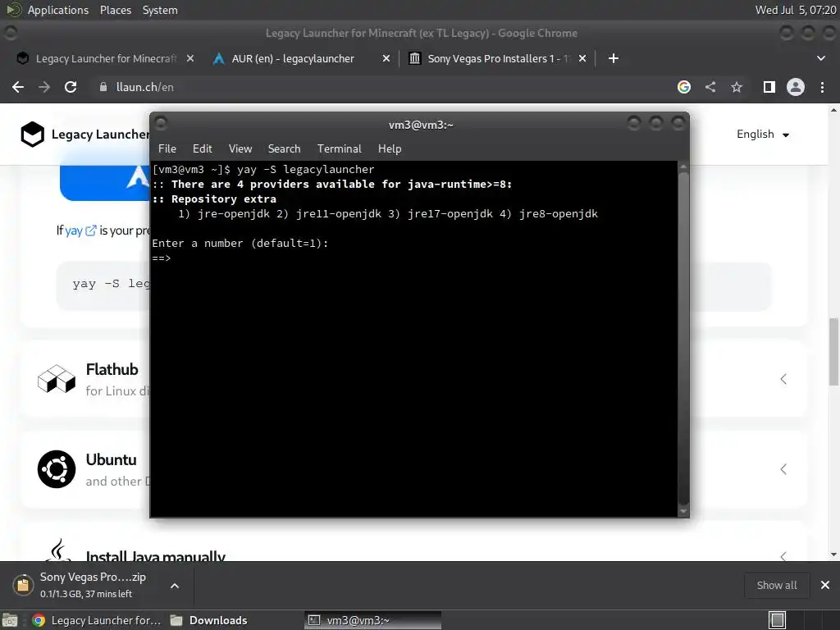Open the terminal View menu

[240, 149]
